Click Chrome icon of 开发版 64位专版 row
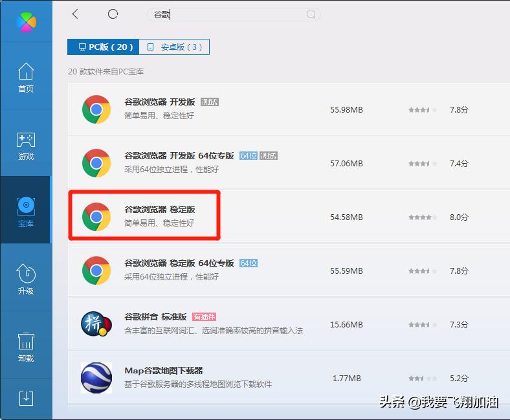This screenshot has height=420, width=510. 96,163
